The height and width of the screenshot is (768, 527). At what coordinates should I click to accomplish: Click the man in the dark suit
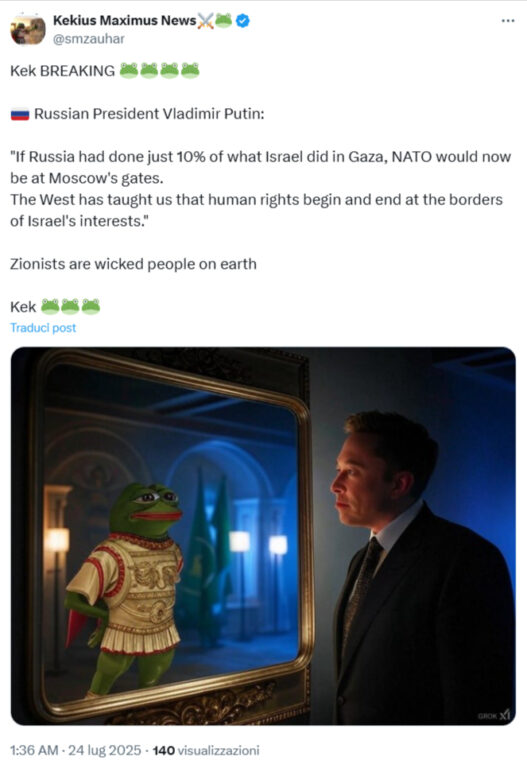(419, 568)
